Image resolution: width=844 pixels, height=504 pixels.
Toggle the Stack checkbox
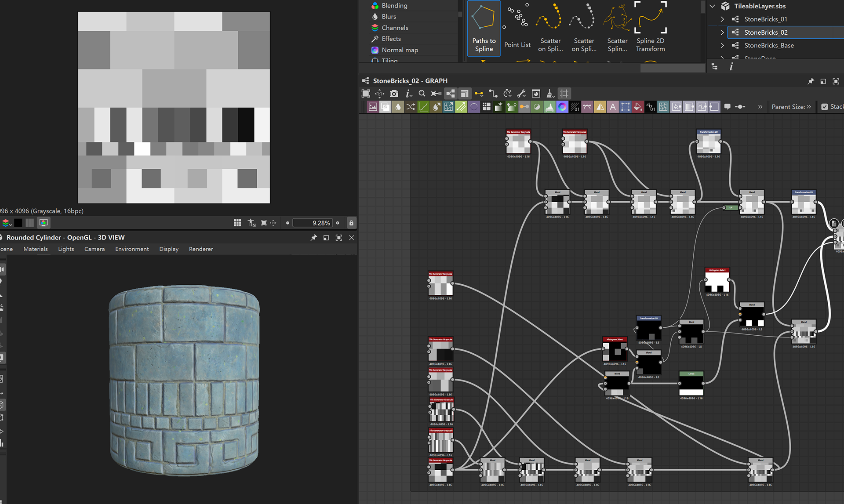tap(825, 107)
